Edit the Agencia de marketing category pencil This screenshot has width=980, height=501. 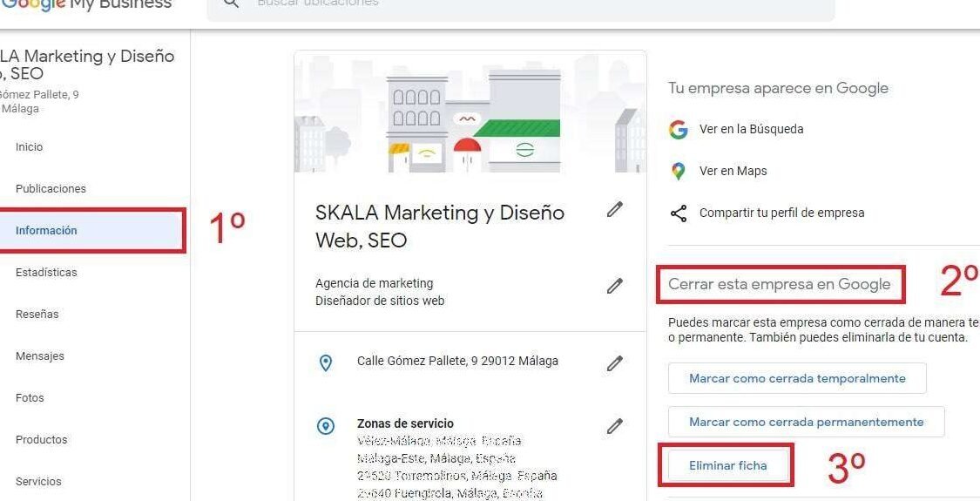(x=615, y=286)
